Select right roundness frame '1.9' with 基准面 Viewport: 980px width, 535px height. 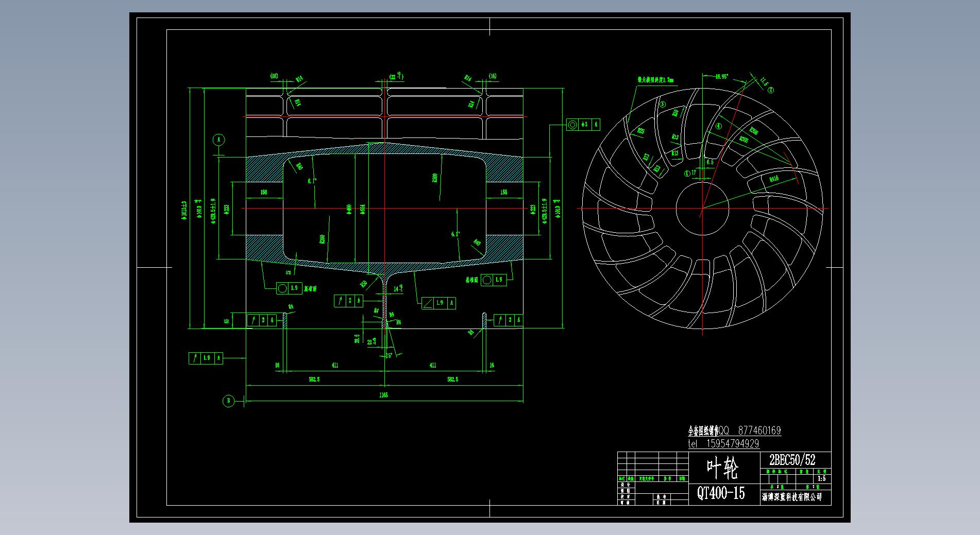494,280
